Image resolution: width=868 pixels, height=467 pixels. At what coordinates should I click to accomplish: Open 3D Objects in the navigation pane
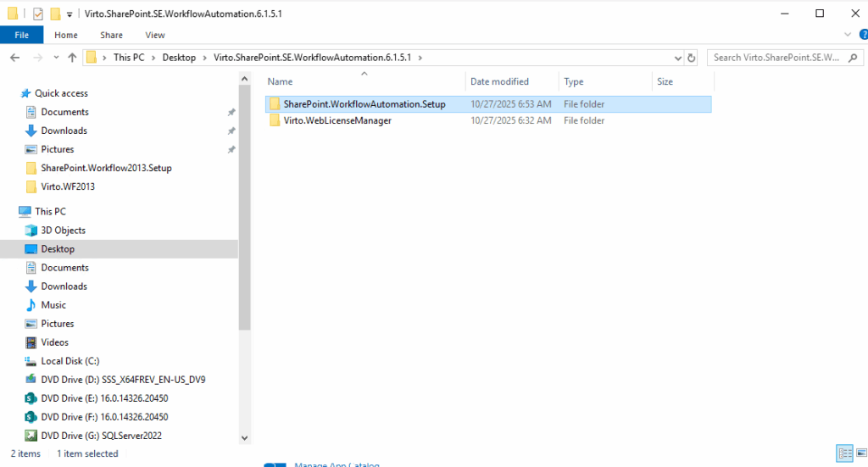coord(63,231)
